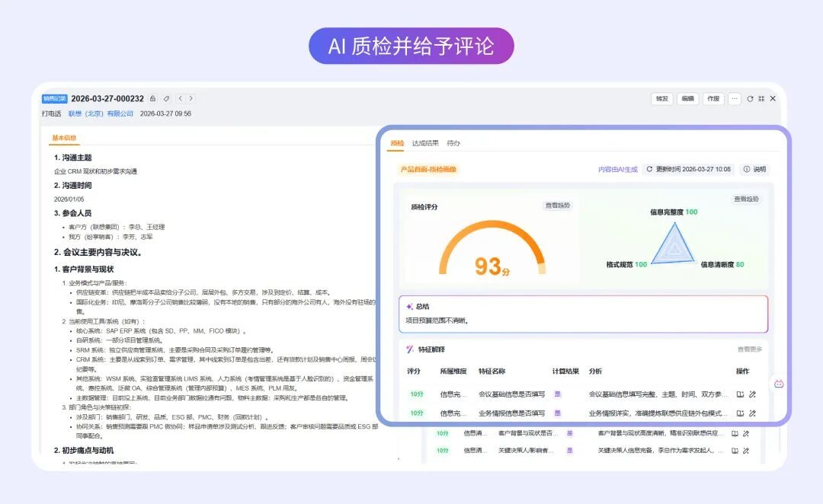Switch to the 待办 tab
The image size is (823, 504).
click(x=453, y=143)
